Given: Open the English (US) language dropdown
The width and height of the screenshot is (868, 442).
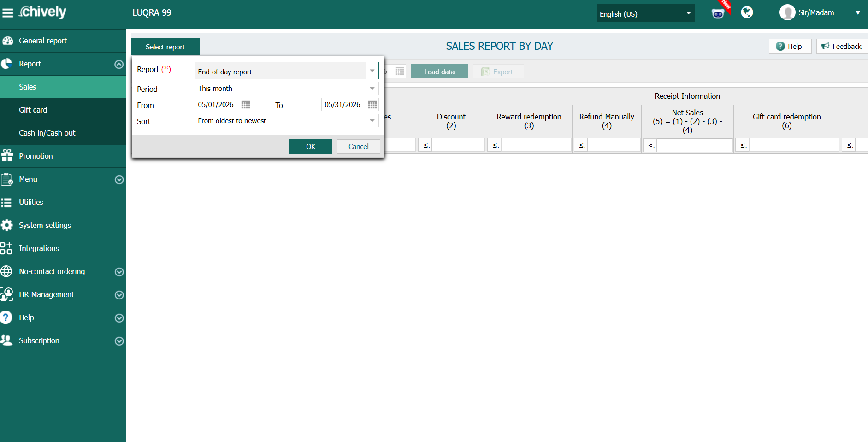Looking at the screenshot, I should point(645,13).
